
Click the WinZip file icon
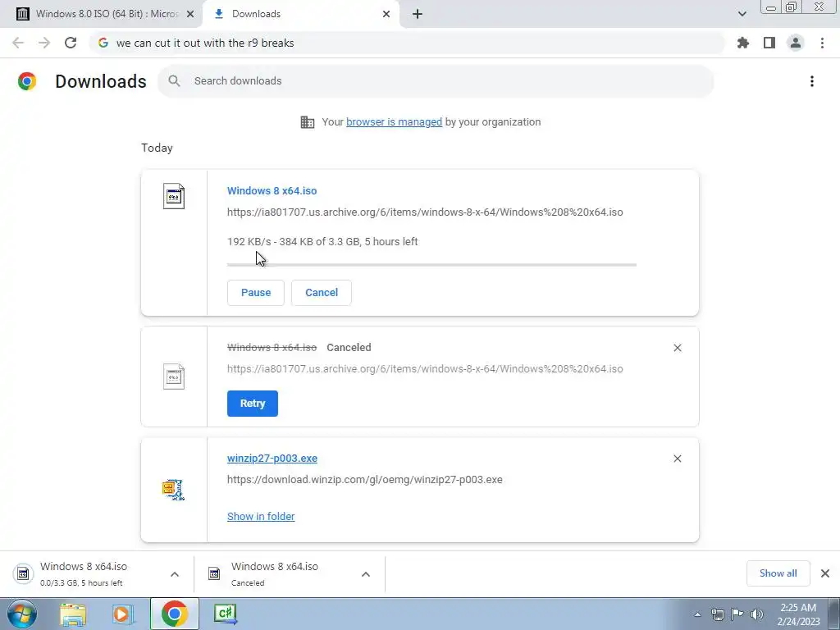click(x=174, y=489)
